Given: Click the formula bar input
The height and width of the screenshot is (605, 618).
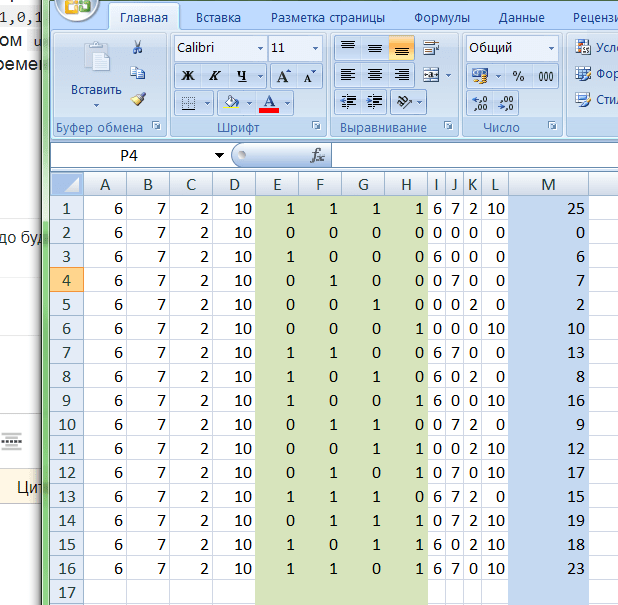Looking at the screenshot, I should pos(475,155).
